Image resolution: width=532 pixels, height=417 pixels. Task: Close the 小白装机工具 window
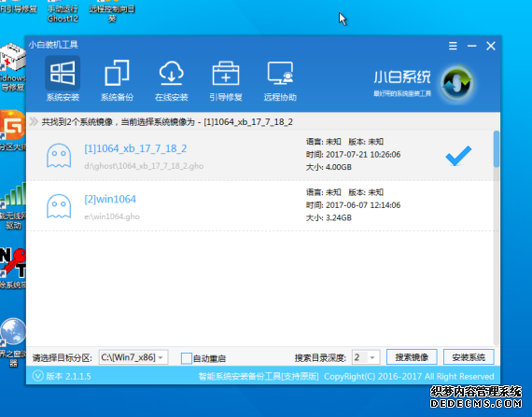[x=491, y=46]
